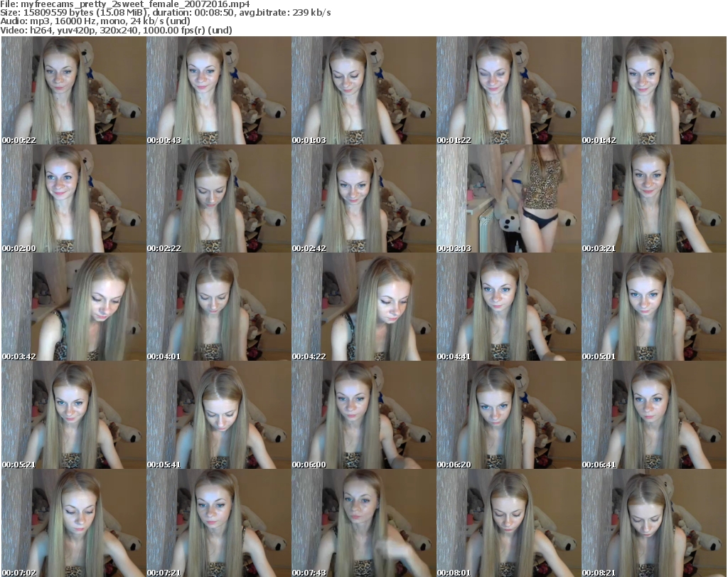Select the thumbnail frame at 00:08:01

[508, 523]
